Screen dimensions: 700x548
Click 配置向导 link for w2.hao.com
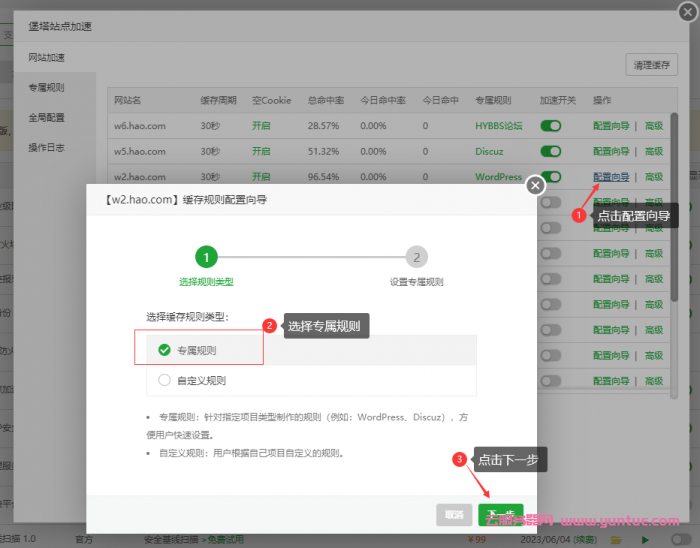pyautogui.click(x=611, y=177)
